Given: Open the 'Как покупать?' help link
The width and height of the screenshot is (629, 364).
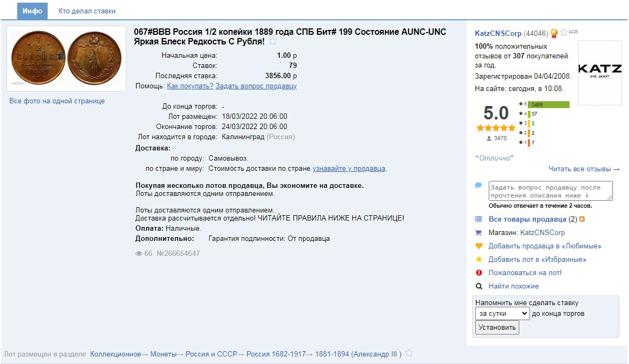Looking at the screenshot, I should click(x=190, y=86).
